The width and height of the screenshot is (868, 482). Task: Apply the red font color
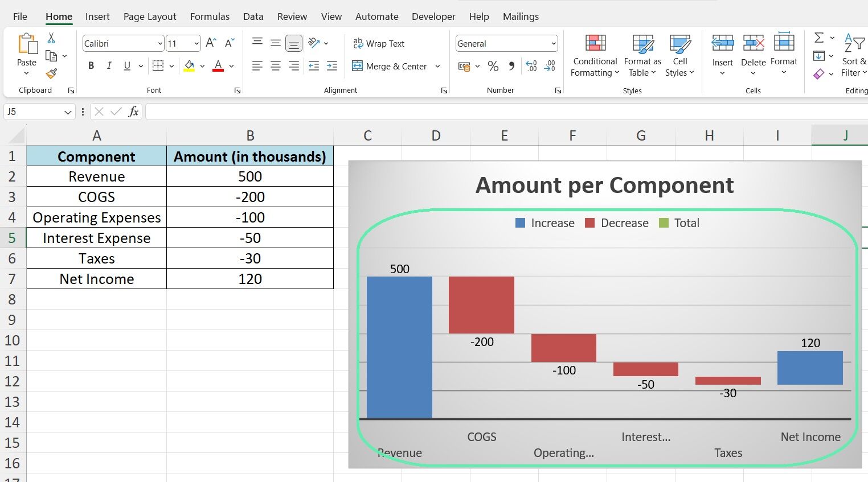218,66
